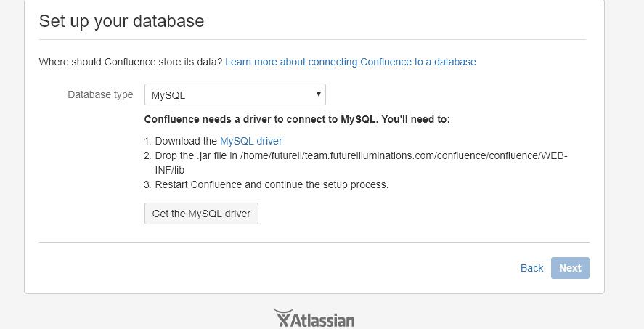Viewport: 644px width, 329px height.
Task: Click the Get the MySQL driver button
Action: [x=201, y=214]
